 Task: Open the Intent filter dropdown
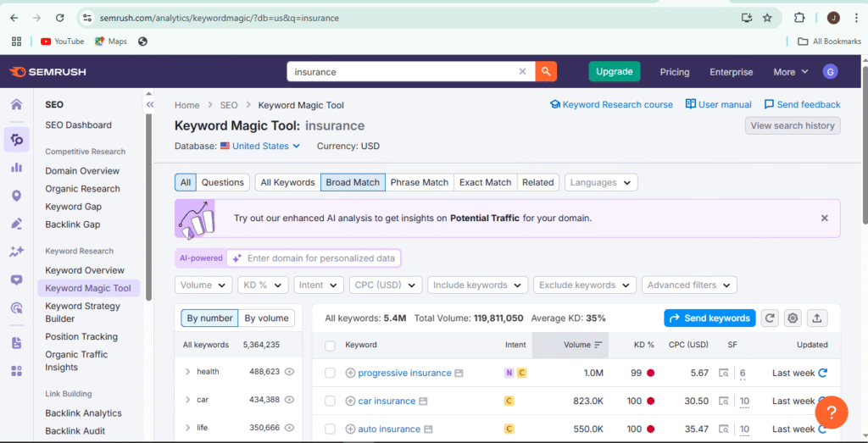319,285
